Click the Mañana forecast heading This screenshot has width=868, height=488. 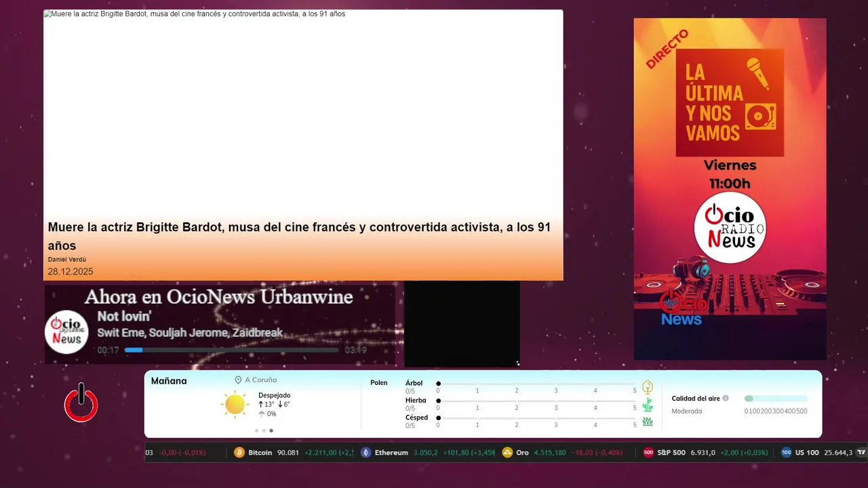169,381
